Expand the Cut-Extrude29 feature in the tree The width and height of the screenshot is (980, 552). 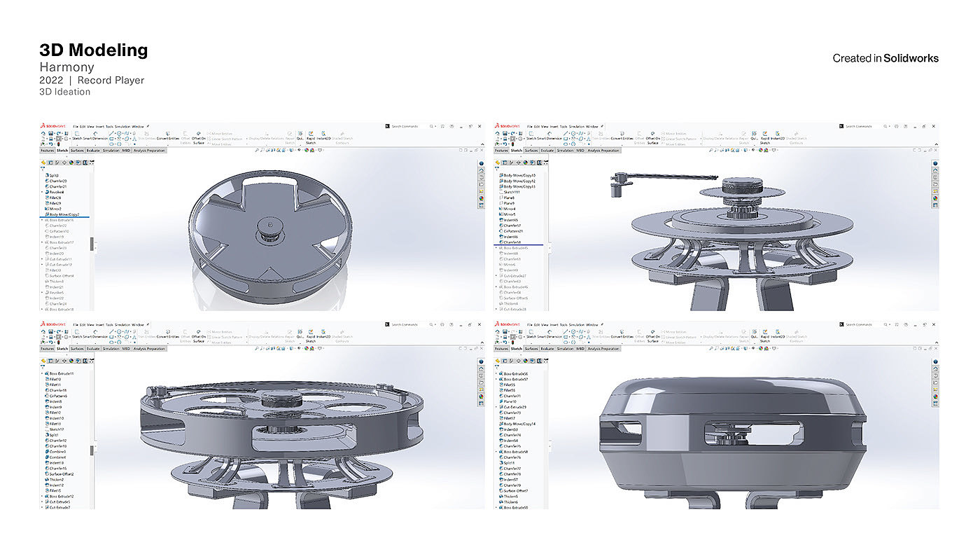496,407
